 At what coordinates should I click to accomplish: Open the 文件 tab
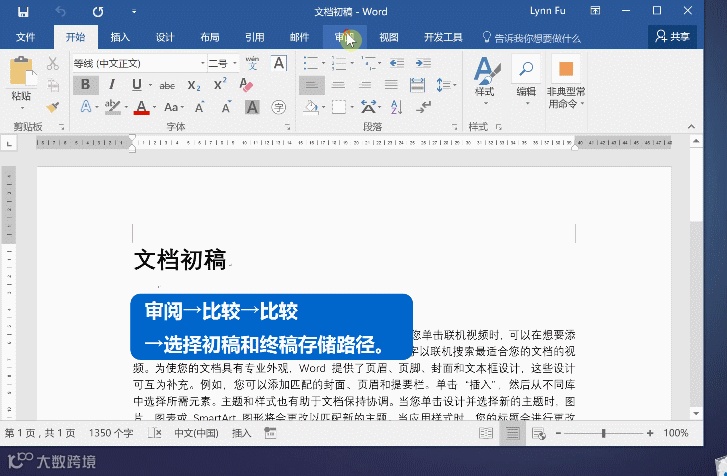(x=26, y=38)
